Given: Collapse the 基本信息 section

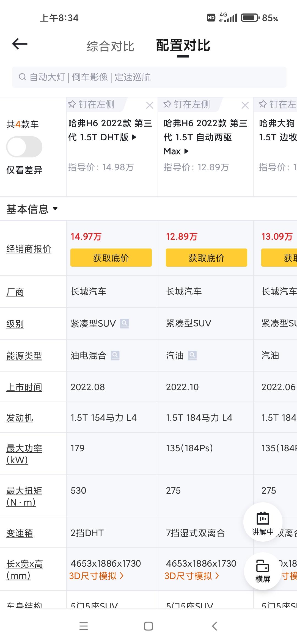Looking at the screenshot, I should tap(32, 209).
